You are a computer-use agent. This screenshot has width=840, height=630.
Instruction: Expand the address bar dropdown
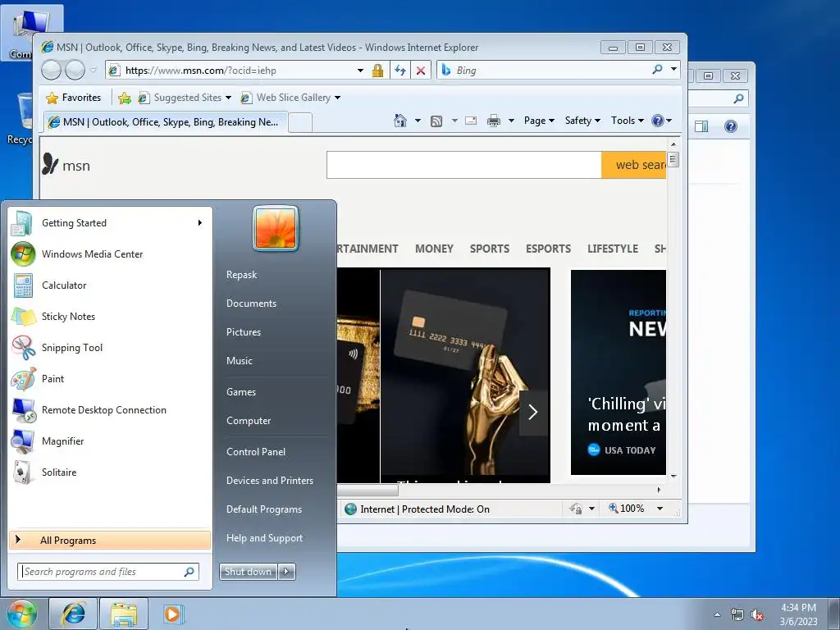click(x=361, y=71)
